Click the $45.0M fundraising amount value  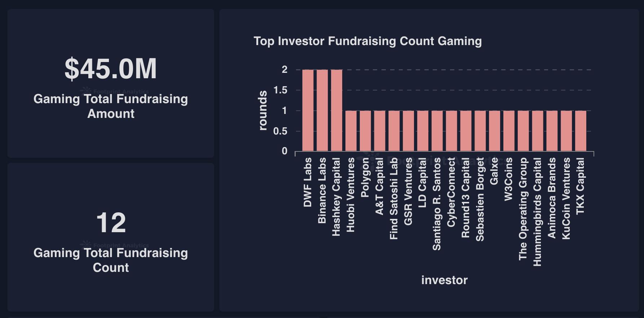[111, 69]
